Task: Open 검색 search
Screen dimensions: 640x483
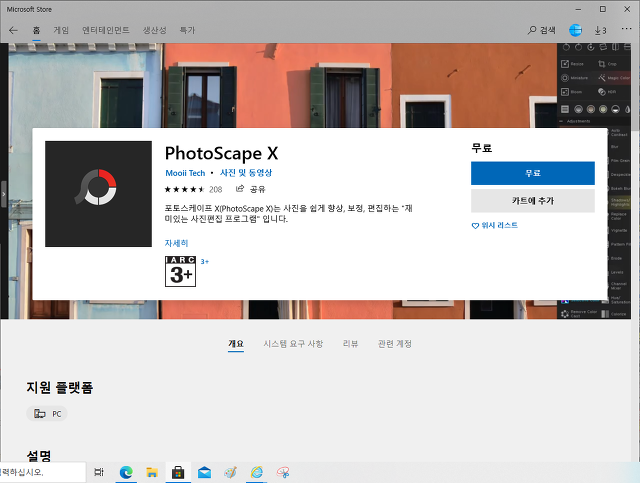Action: pyautogui.click(x=542, y=30)
